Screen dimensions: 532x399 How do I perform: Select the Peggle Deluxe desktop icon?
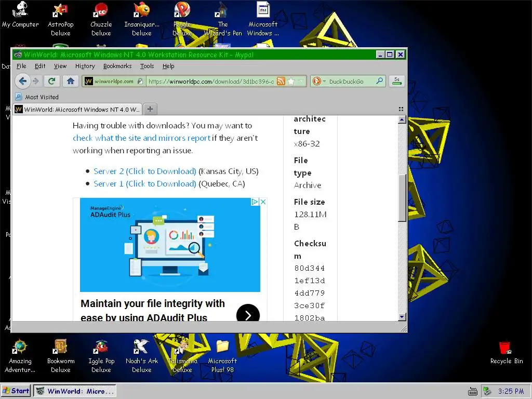coord(182,19)
